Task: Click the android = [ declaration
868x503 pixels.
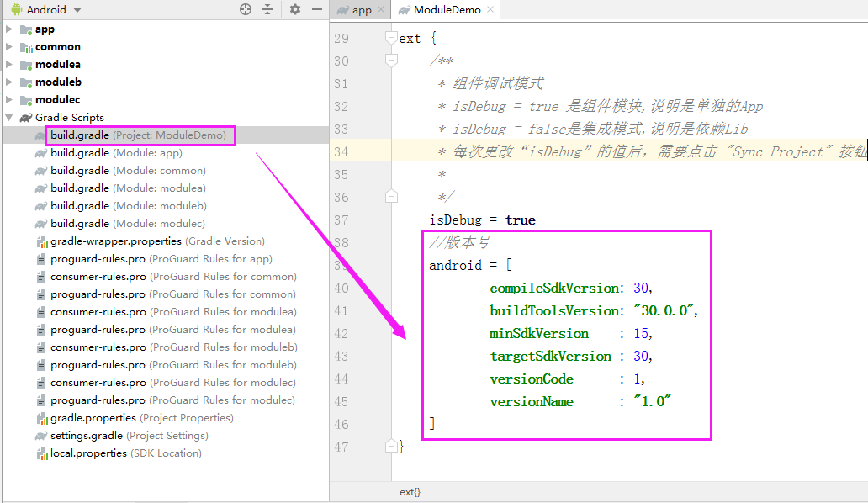Action: click(x=470, y=266)
